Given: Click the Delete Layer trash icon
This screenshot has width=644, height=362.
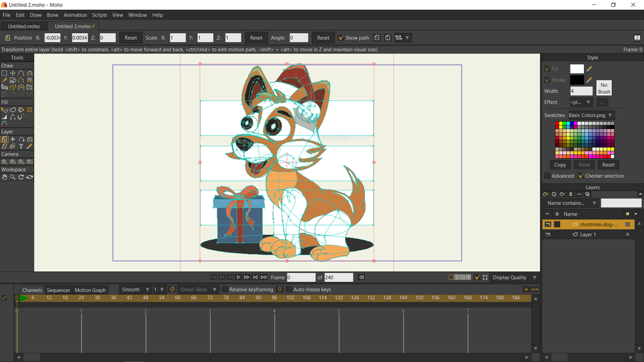Looking at the screenshot, I should (x=570, y=194).
